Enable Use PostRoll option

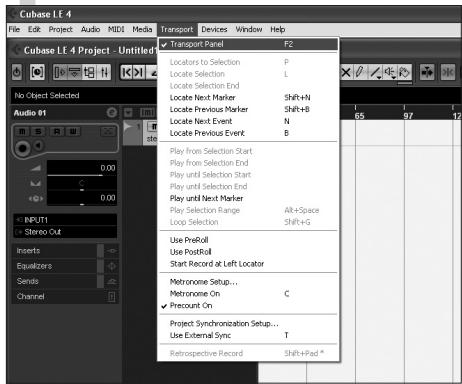[248, 252]
